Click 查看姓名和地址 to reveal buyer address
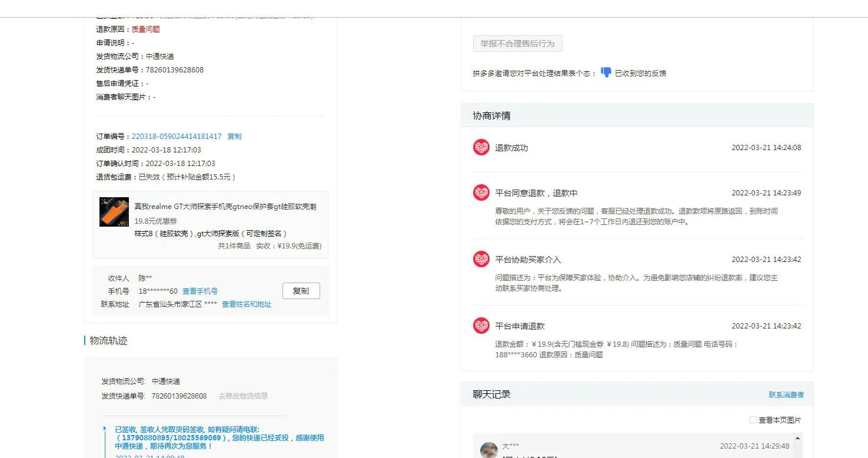The width and height of the screenshot is (868, 458). click(246, 304)
